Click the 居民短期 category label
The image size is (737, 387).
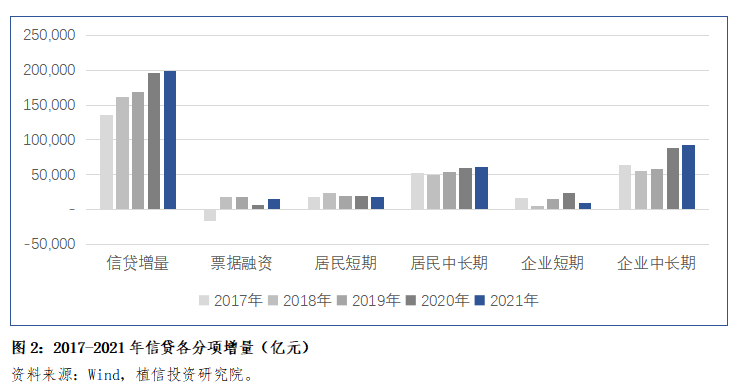tap(345, 263)
